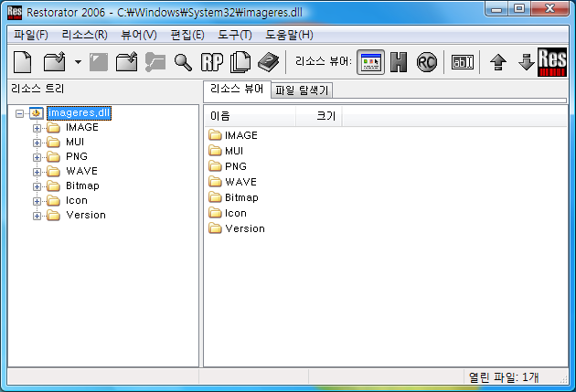Open the 편집(E) menu

[187, 35]
